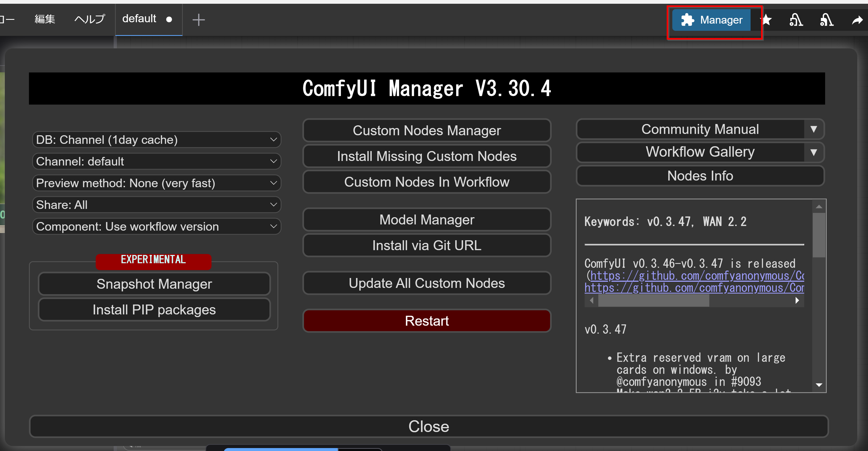The width and height of the screenshot is (868, 451).
Task: Open Custom Nodes Manager
Action: [426, 130]
